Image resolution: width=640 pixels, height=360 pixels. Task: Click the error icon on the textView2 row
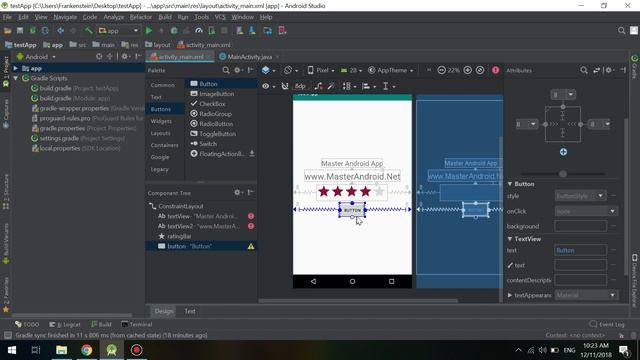251,226
